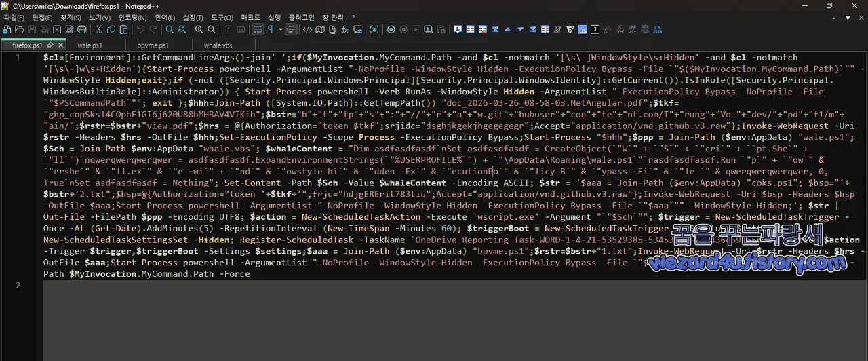Toggle the Folder as Workspace panel

click(357, 30)
